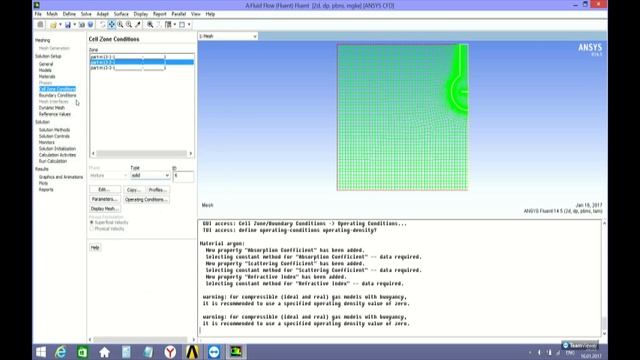Open the Help menu
Screen dimensions: 640x360
point(210,14)
